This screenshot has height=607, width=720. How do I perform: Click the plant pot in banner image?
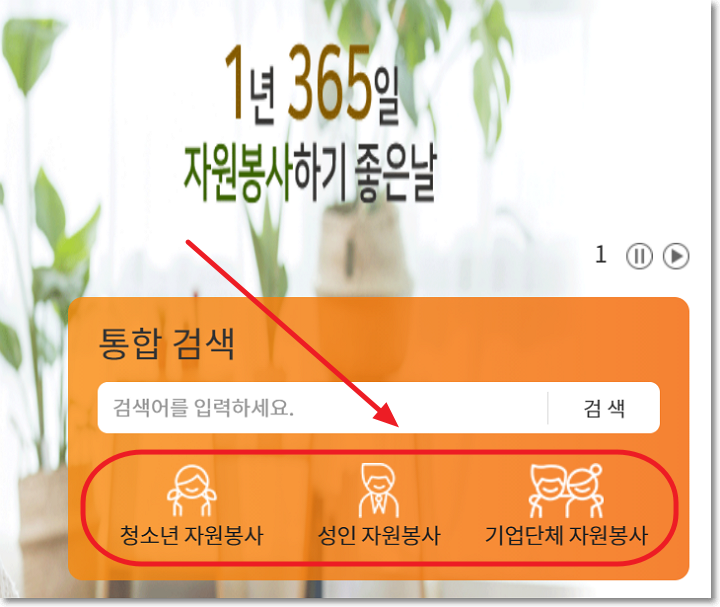pyautogui.click(x=362, y=248)
